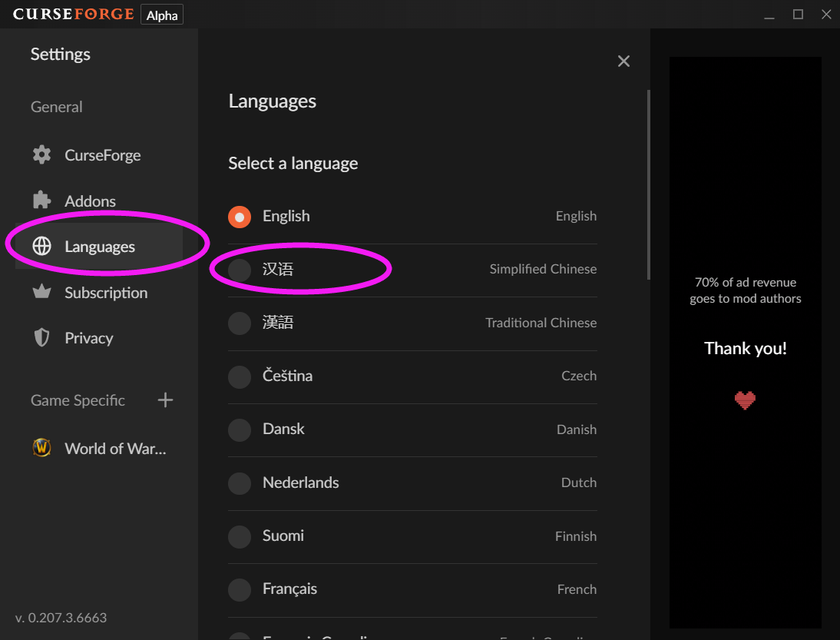Click the version number v. 0.207.3.6663

(x=61, y=618)
